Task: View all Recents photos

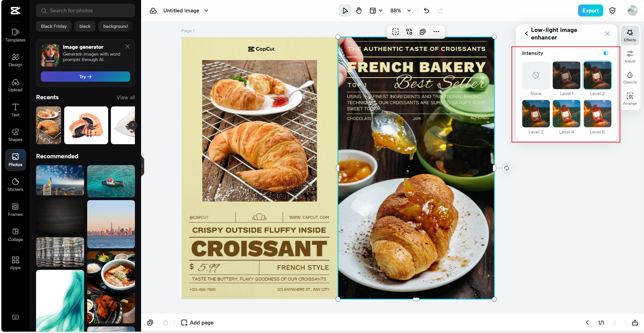Action: click(126, 97)
